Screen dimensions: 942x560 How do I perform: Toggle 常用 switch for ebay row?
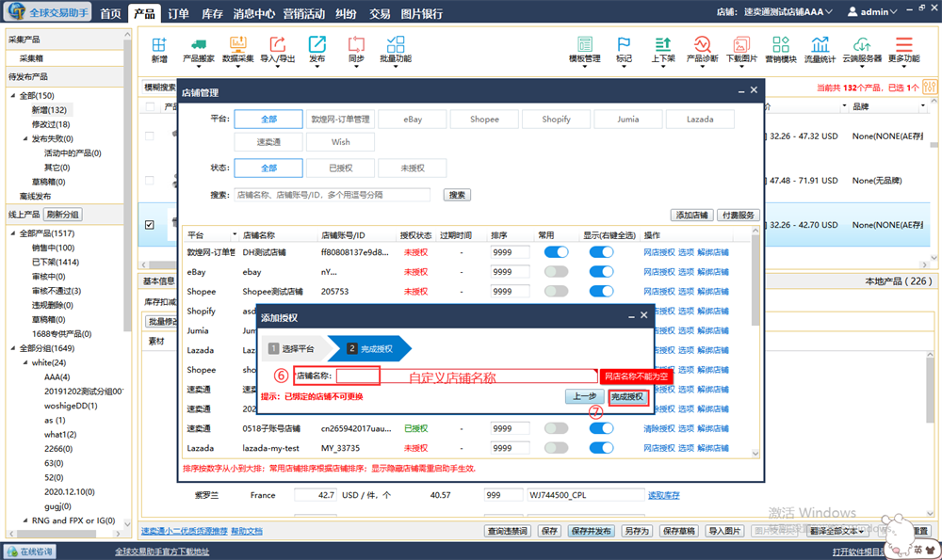[x=556, y=272]
